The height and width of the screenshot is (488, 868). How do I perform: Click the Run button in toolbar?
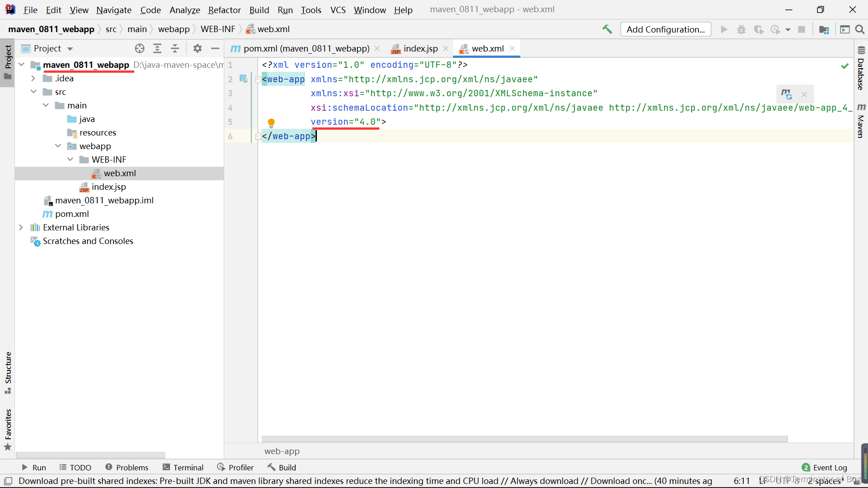(724, 29)
